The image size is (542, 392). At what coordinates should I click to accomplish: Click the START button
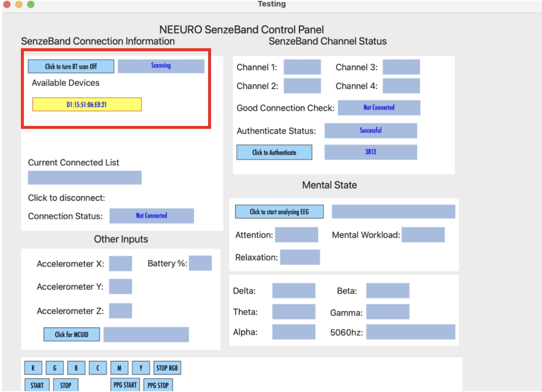pos(37,385)
